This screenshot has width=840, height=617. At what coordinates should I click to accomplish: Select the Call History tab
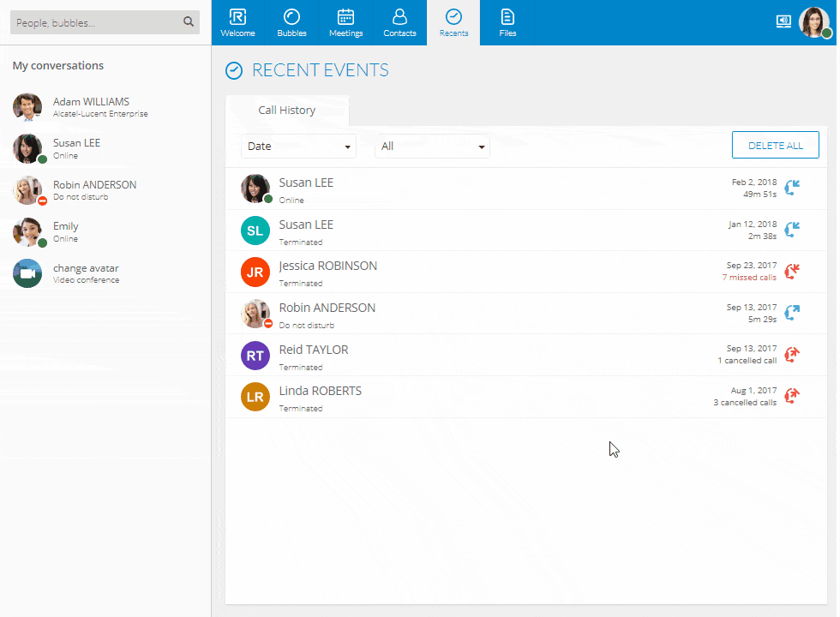(x=287, y=111)
